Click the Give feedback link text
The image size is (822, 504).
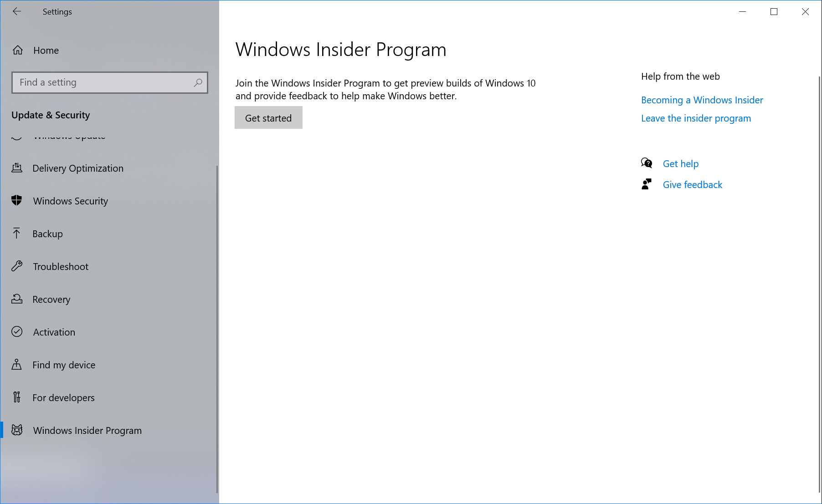coord(692,185)
